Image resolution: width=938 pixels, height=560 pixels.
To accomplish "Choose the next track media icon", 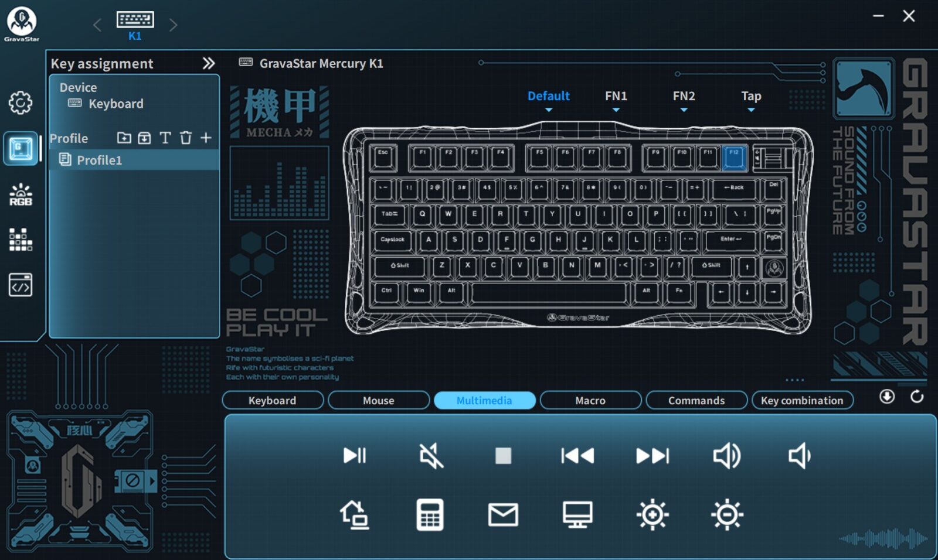I will pyautogui.click(x=652, y=456).
